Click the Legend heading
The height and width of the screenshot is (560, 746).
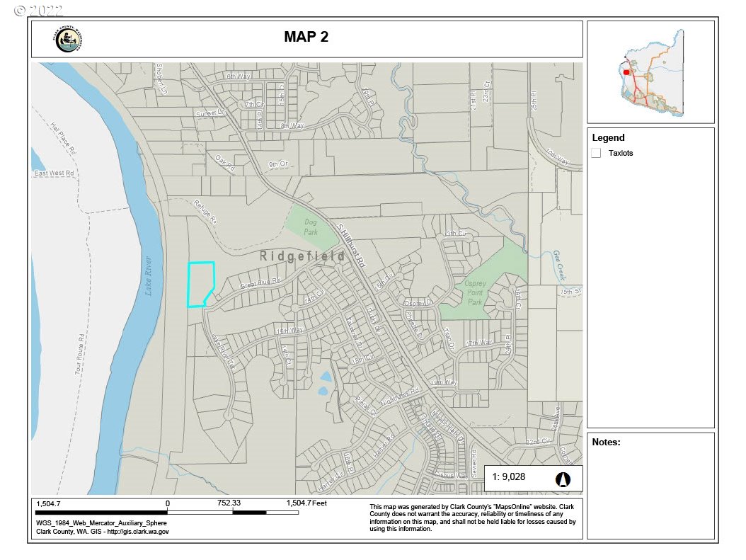coord(608,137)
